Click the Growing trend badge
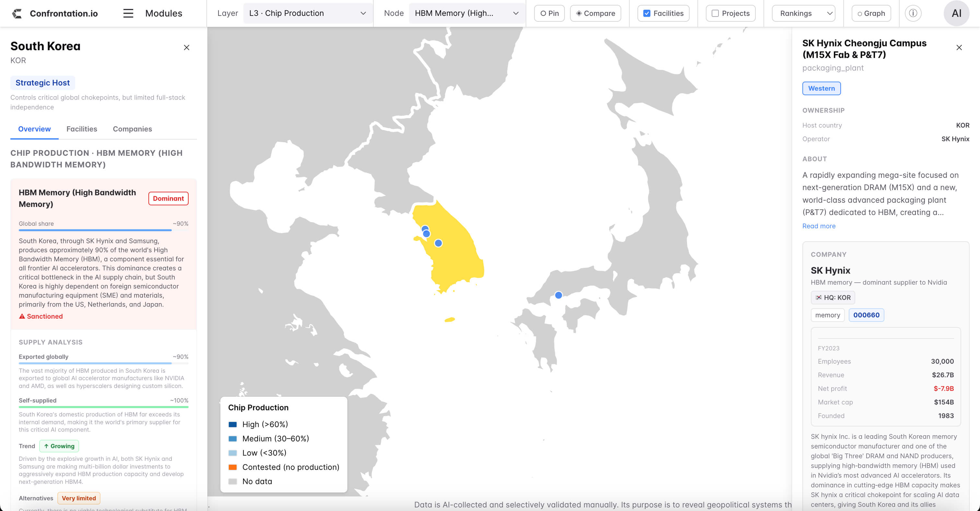The width and height of the screenshot is (980, 511). [x=59, y=446]
